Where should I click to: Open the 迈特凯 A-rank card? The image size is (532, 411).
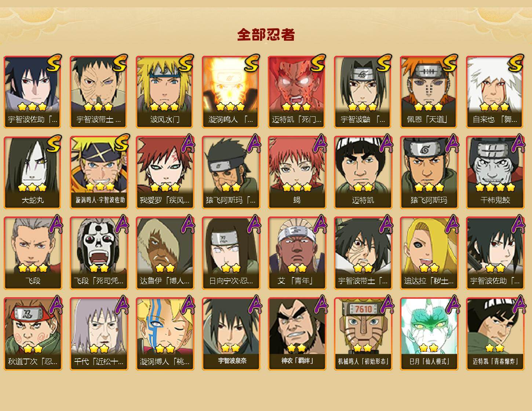click(x=363, y=172)
